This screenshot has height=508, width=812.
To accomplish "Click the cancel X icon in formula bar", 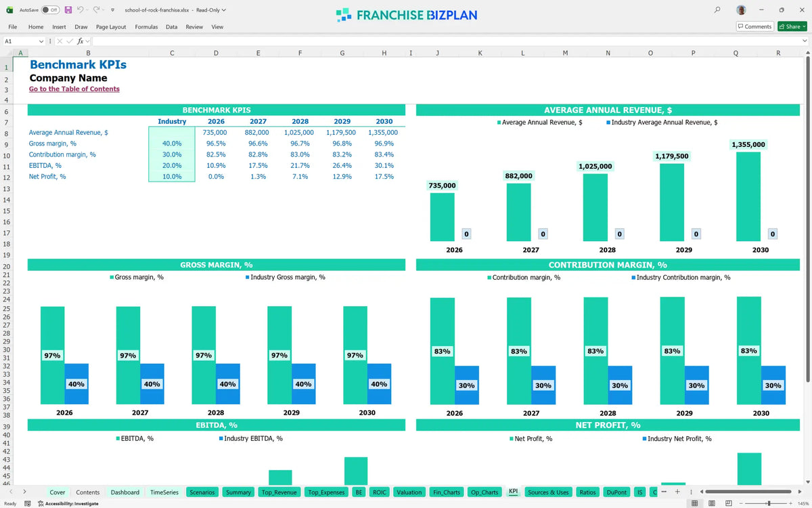I will tap(60, 41).
